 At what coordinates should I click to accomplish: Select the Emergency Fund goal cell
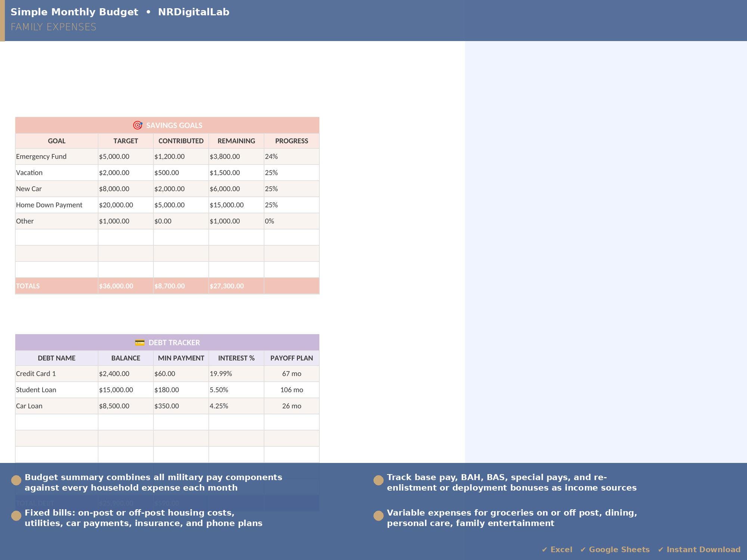pos(57,156)
